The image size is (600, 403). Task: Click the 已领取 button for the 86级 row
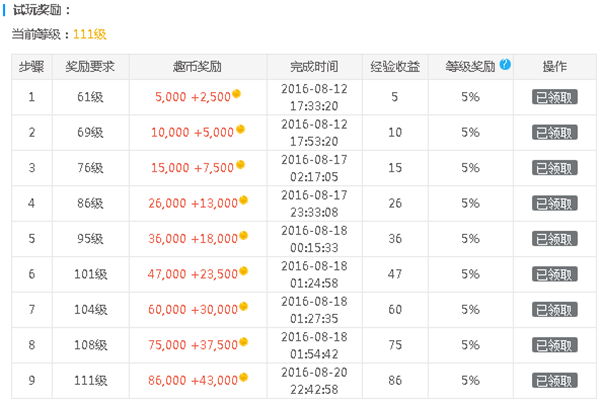click(x=554, y=203)
